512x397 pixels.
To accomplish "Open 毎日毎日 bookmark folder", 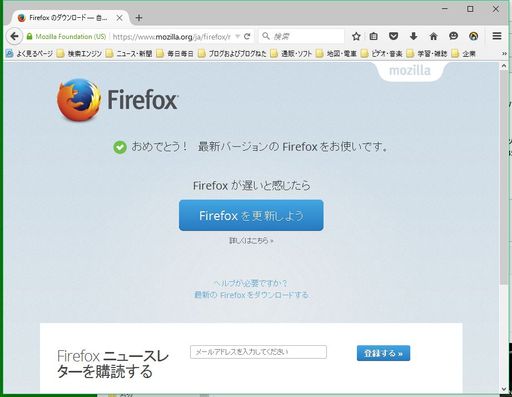I will (x=175, y=54).
